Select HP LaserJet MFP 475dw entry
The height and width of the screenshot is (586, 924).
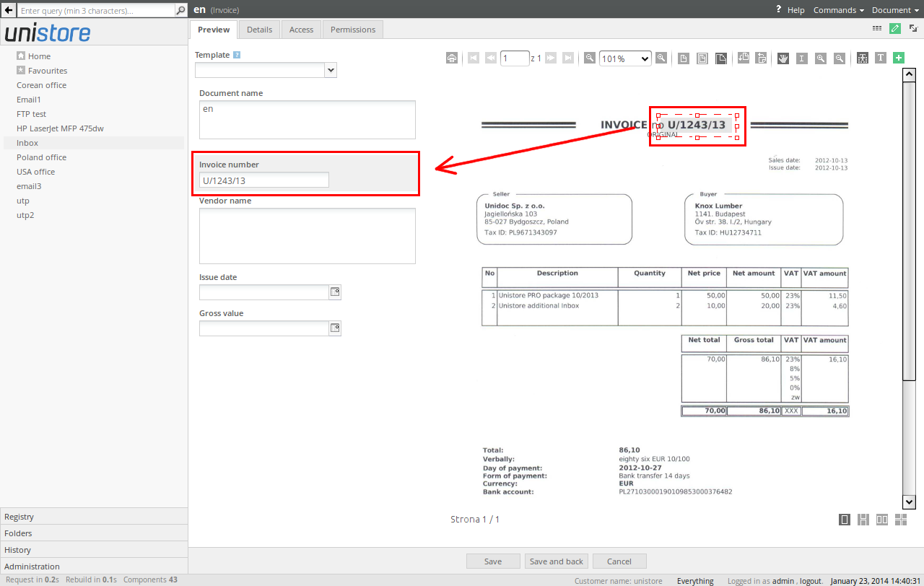pos(60,128)
